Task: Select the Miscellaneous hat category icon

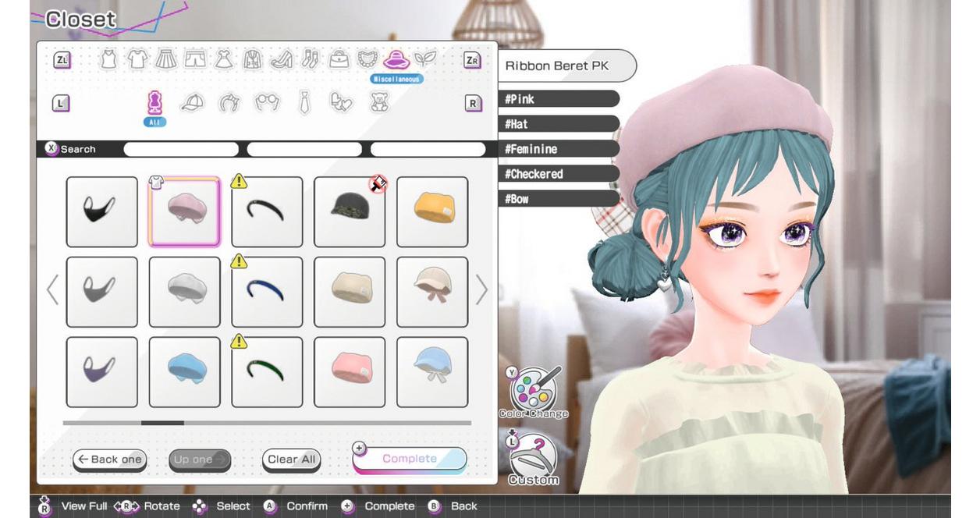Action: (x=396, y=59)
